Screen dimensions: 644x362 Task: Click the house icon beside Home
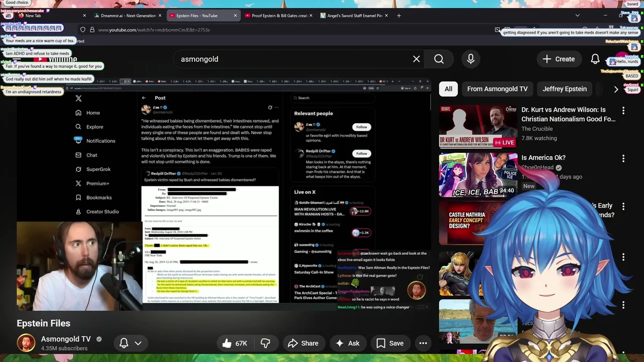pyautogui.click(x=78, y=113)
